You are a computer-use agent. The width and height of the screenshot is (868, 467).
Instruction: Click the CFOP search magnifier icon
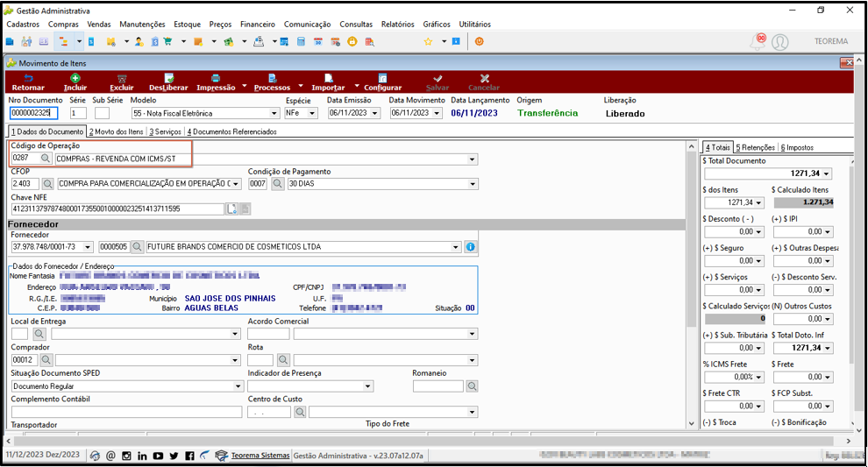point(48,183)
